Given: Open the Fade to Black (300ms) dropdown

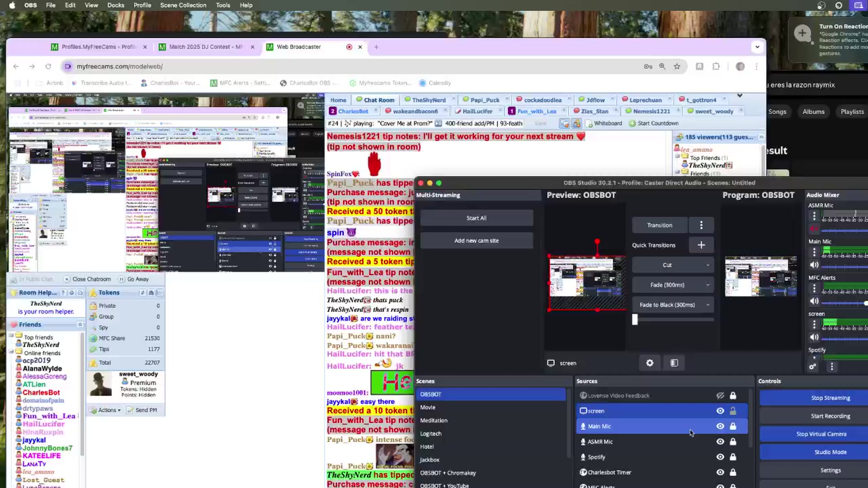Looking at the screenshot, I should [673, 305].
